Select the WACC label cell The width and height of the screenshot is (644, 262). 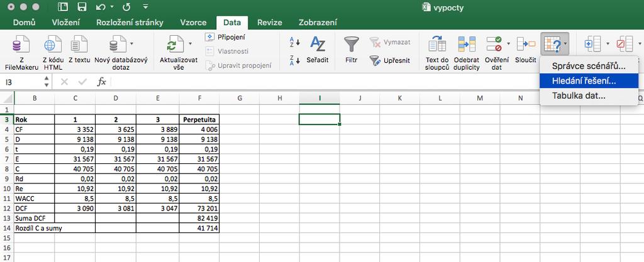34,198
